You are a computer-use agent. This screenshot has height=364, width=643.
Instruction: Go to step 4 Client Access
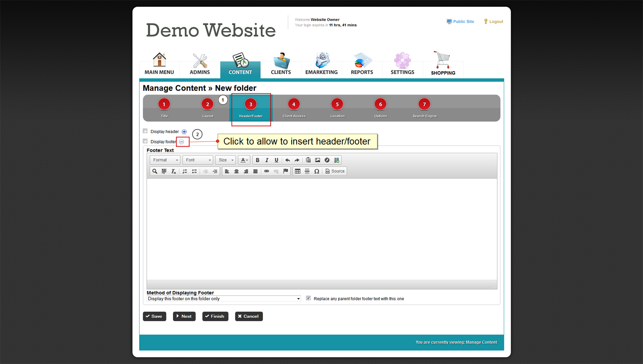294,108
